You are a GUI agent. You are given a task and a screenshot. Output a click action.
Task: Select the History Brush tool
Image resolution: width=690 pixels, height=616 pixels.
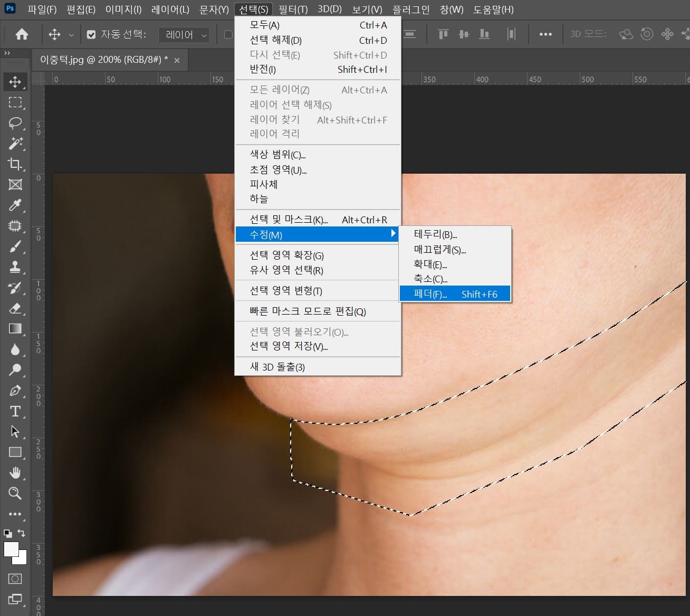[x=15, y=288]
